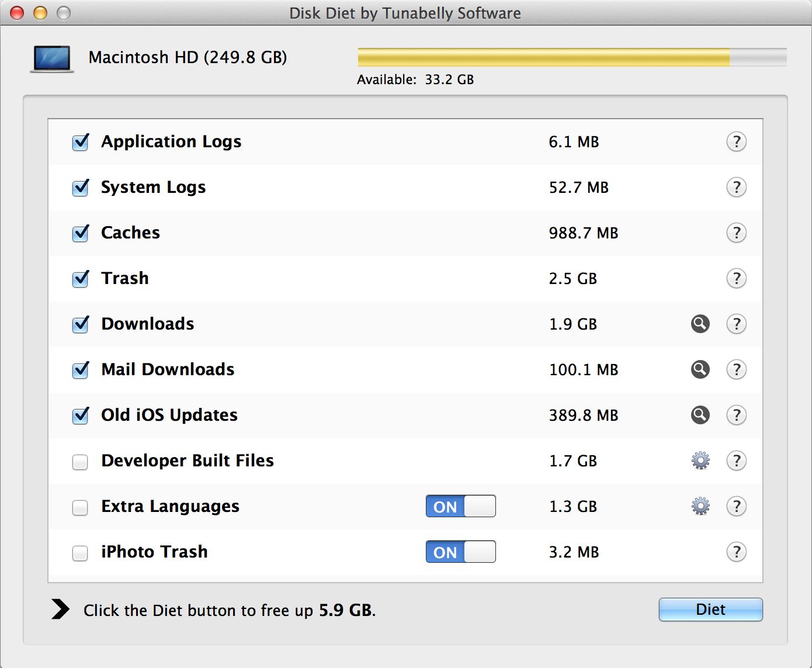This screenshot has width=812, height=668.
Task: Check the Extra Languages checkbox
Action: tap(80, 508)
